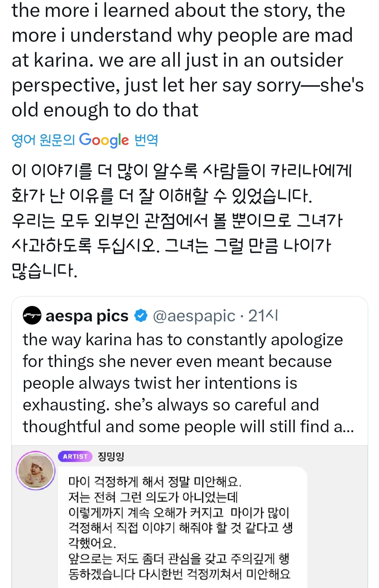
Task: Select the main English tweet text
Action: 182,60
